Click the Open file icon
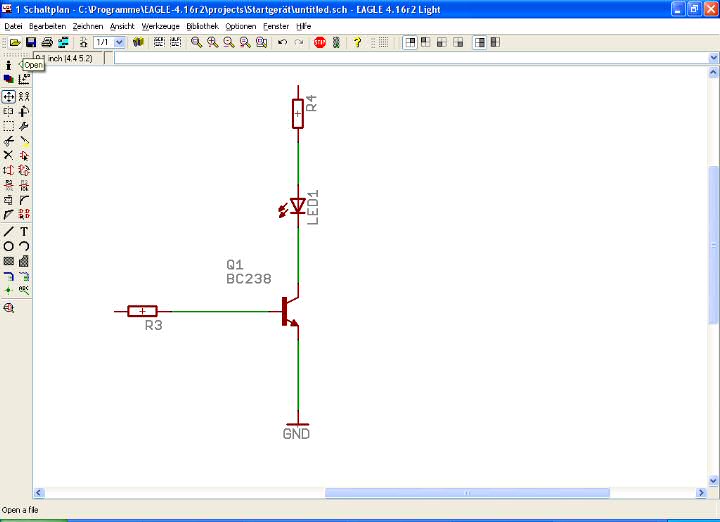The image size is (720, 522). tap(15, 43)
